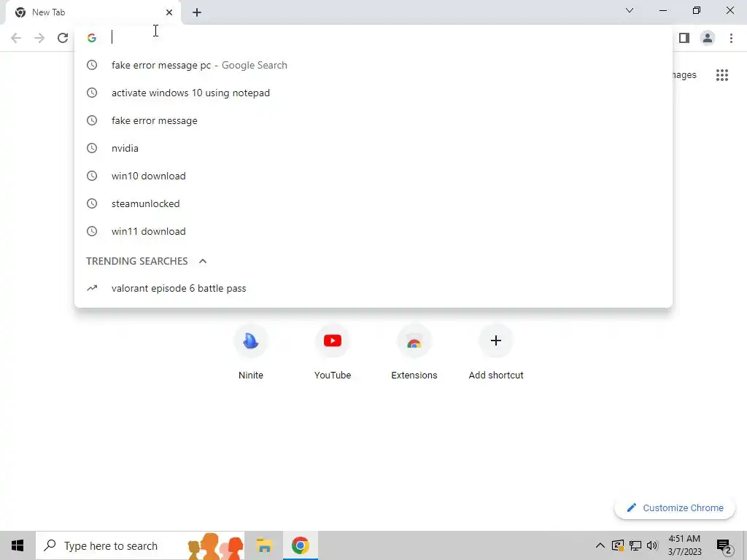The height and width of the screenshot is (560, 747).
Task: Select the New Tab tab
Action: [93, 12]
